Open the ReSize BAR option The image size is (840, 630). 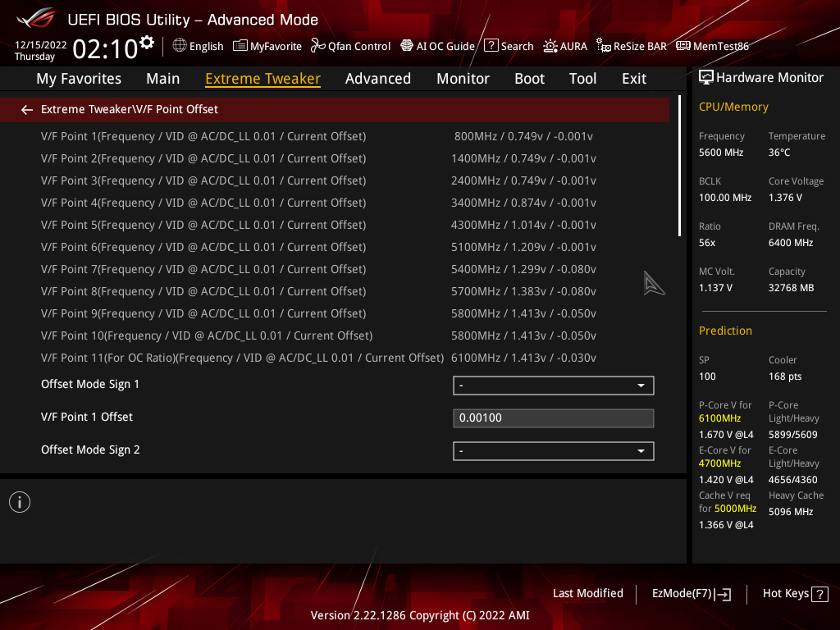[631, 46]
